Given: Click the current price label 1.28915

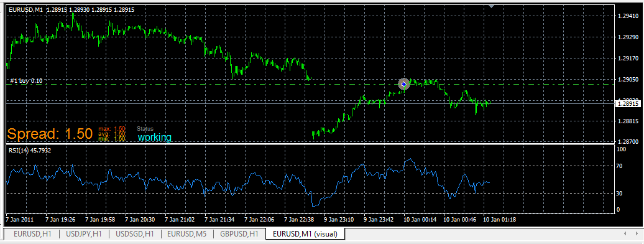Looking at the screenshot, I should click(628, 104).
